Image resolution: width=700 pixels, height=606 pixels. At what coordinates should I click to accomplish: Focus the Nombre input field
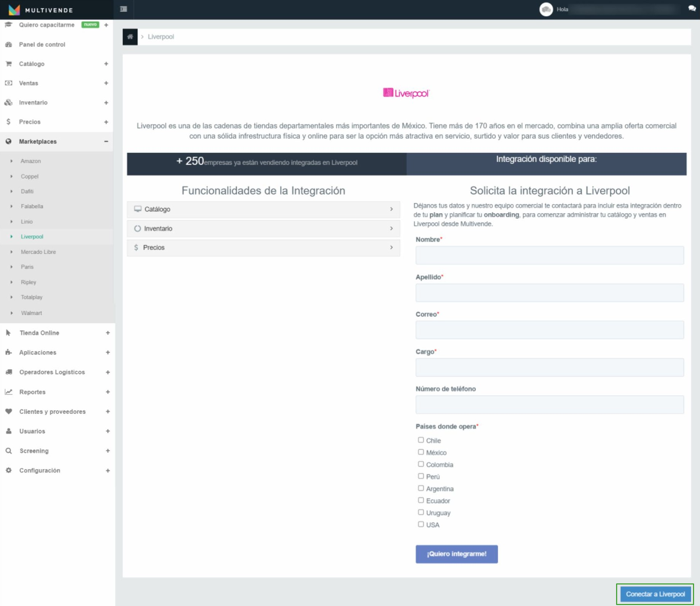[549, 255]
